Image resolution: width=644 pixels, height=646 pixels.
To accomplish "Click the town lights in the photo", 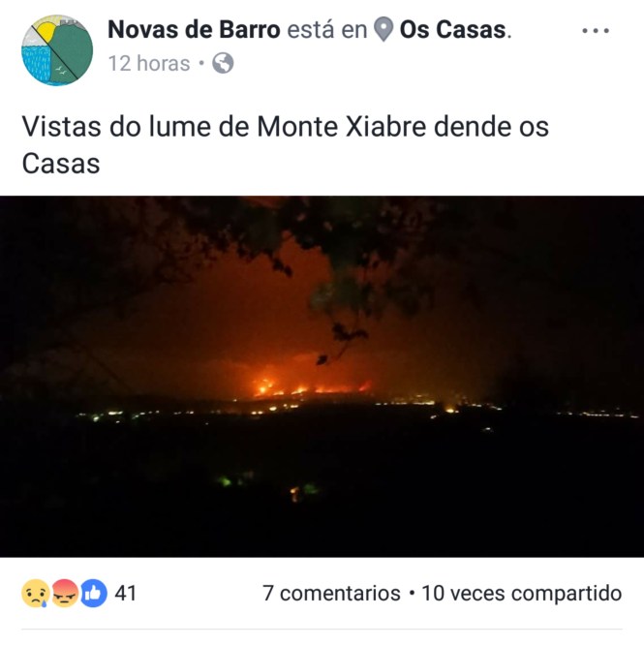I will pyautogui.click(x=289, y=412).
